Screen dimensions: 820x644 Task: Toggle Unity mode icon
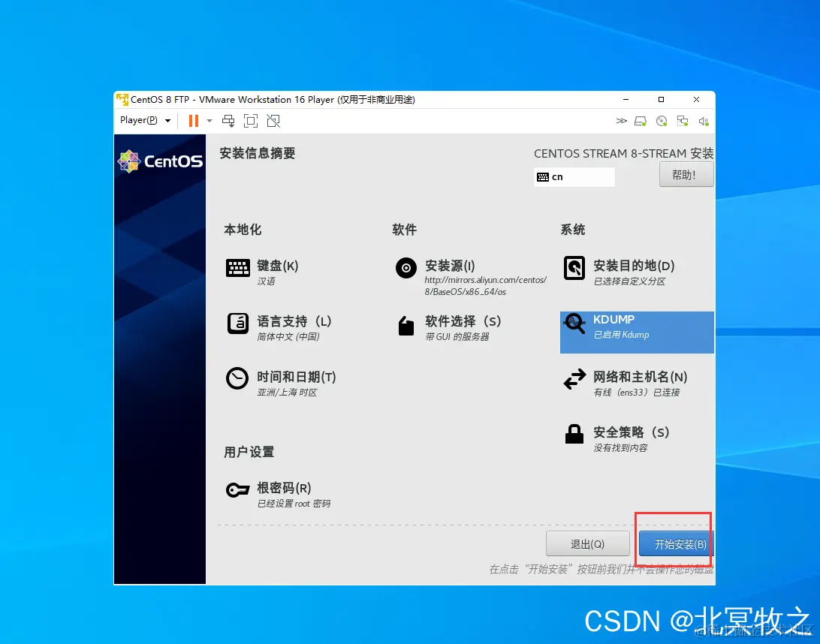pyautogui.click(x=273, y=121)
